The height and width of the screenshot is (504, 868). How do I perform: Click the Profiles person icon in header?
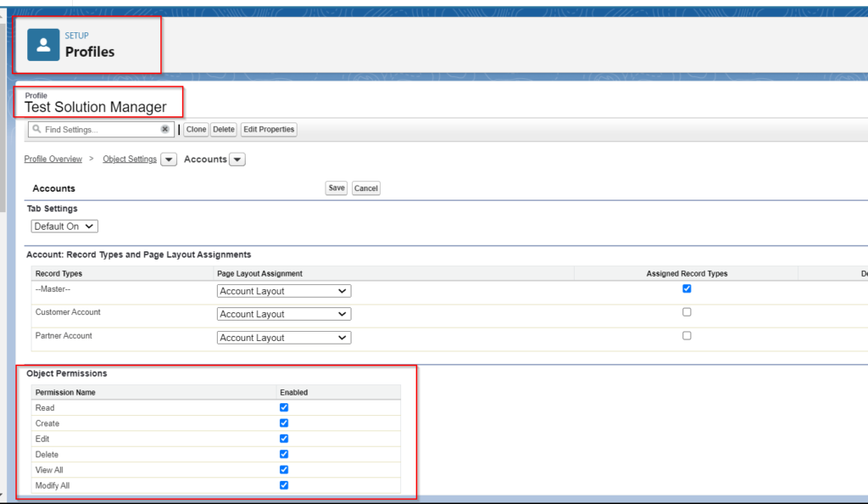pos(43,45)
